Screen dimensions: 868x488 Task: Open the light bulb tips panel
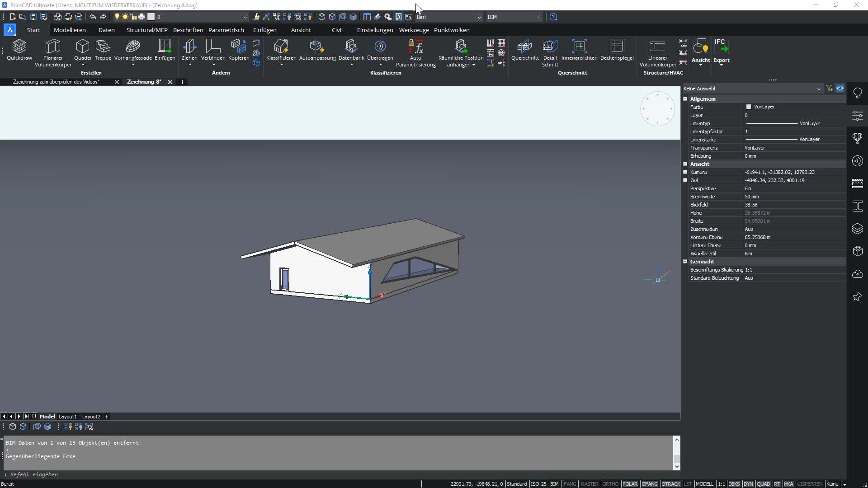coord(857,93)
